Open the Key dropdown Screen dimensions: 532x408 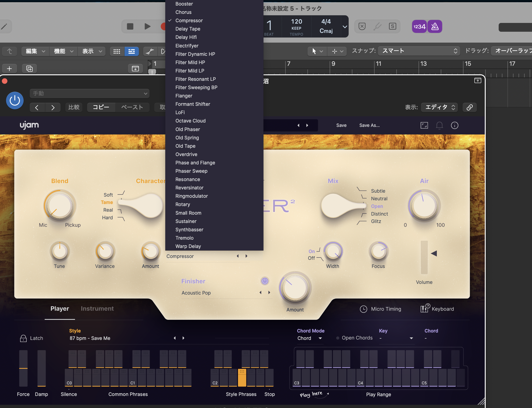[396, 338]
